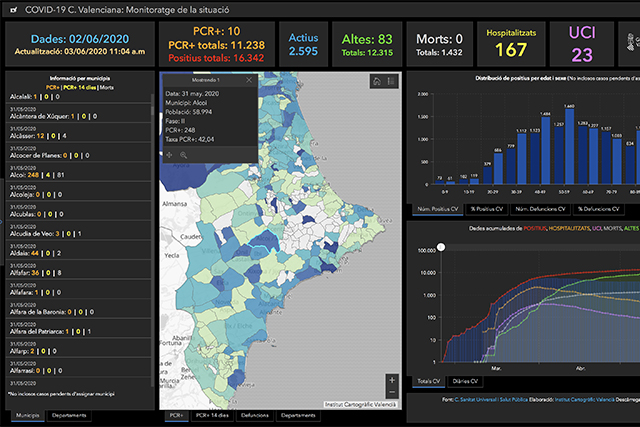The image size is (640, 427).
Task: Open the Núm. Defuncions CV chart tab
Action: coord(540,209)
